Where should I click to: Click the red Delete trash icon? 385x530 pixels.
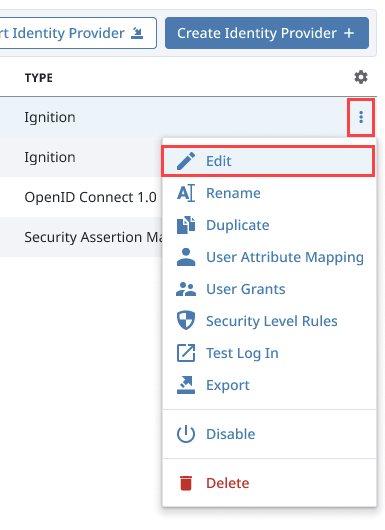click(186, 483)
